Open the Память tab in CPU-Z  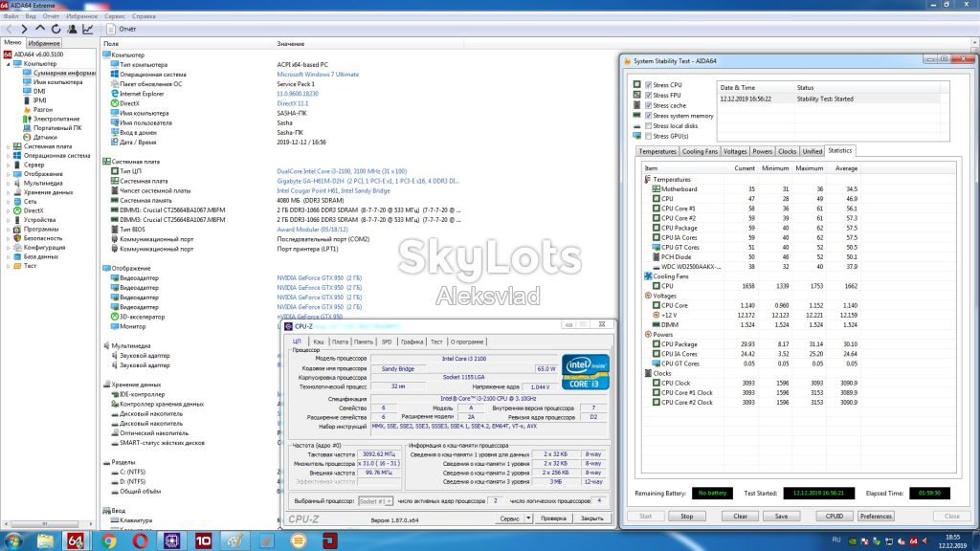click(x=363, y=342)
